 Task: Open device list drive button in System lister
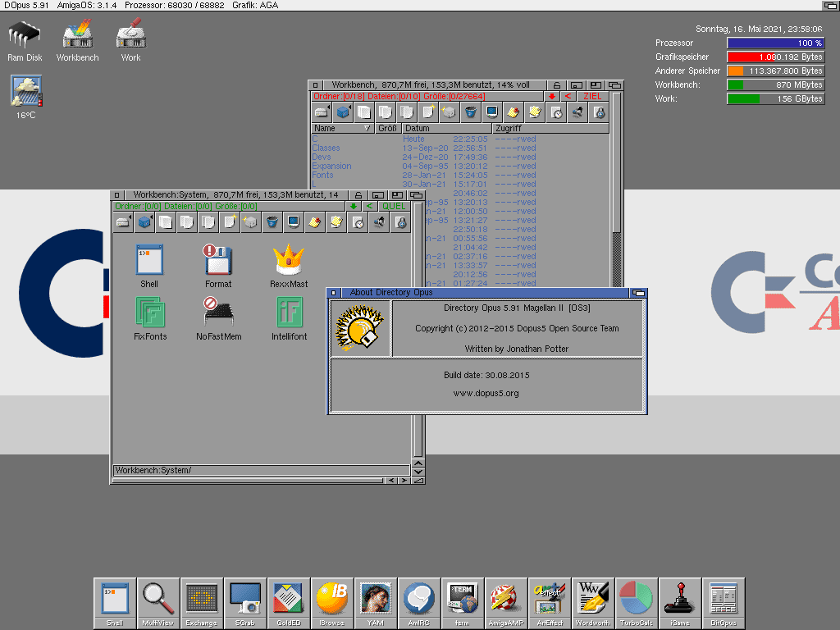pyautogui.click(x=123, y=221)
